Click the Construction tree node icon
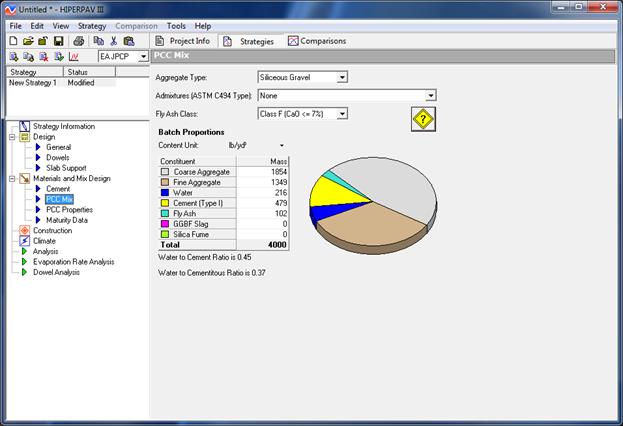 pos(25,230)
